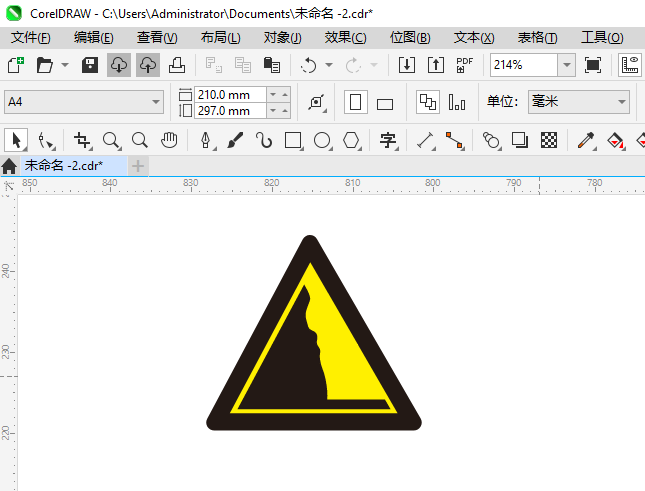Toggle the rulers display icon

tap(630, 65)
